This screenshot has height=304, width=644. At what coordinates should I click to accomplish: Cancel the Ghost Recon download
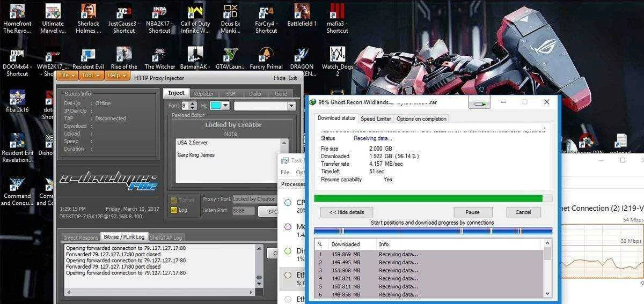pyautogui.click(x=523, y=212)
